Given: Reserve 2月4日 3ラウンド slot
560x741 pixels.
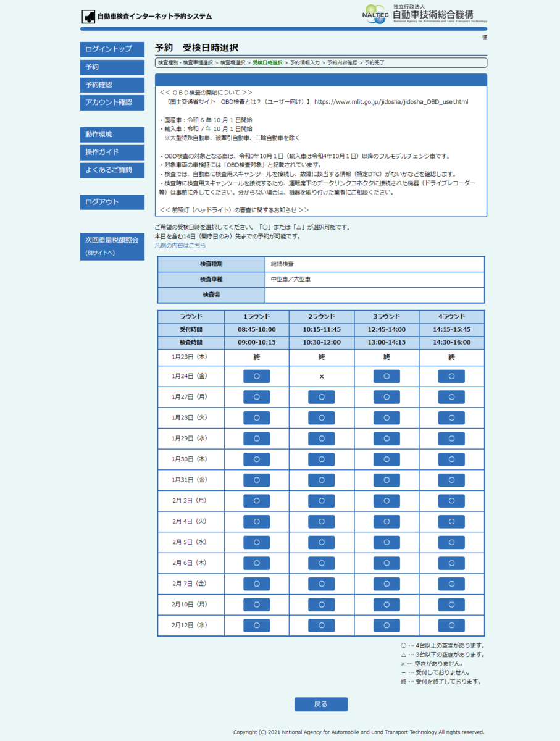Looking at the screenshot, I should click(387, 522).
